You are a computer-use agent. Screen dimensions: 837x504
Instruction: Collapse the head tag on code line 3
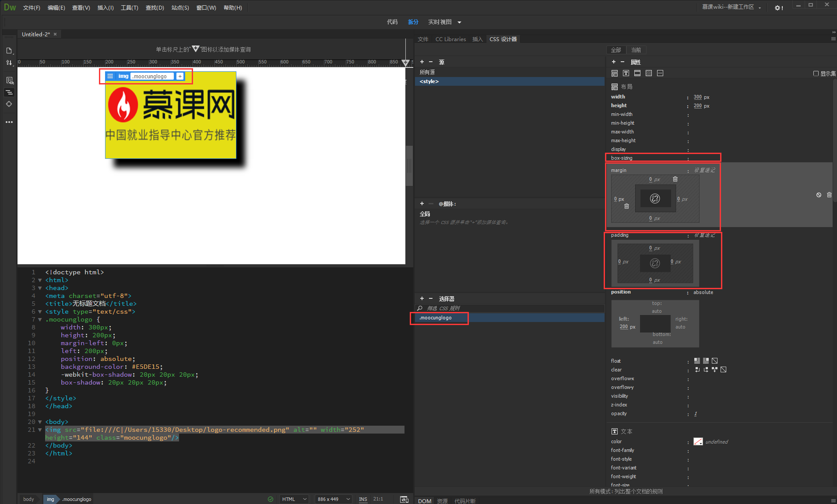(40, 288)
